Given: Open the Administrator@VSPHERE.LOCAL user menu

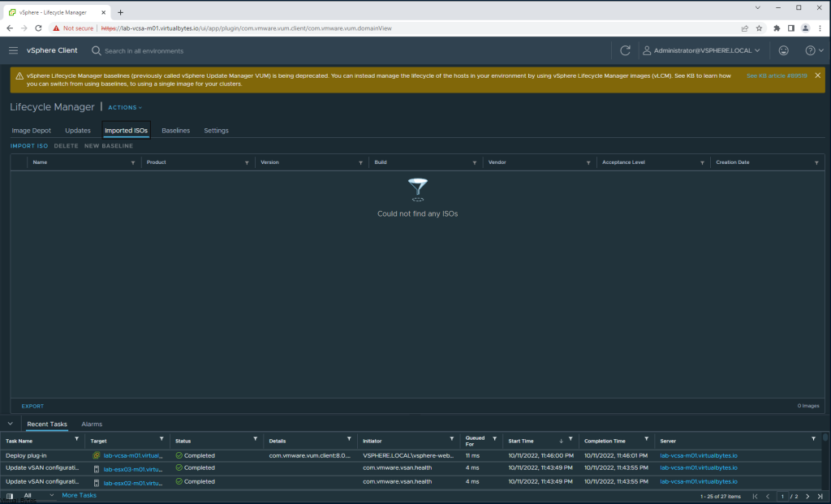Looking at the screenshot, I should point(701,50).
